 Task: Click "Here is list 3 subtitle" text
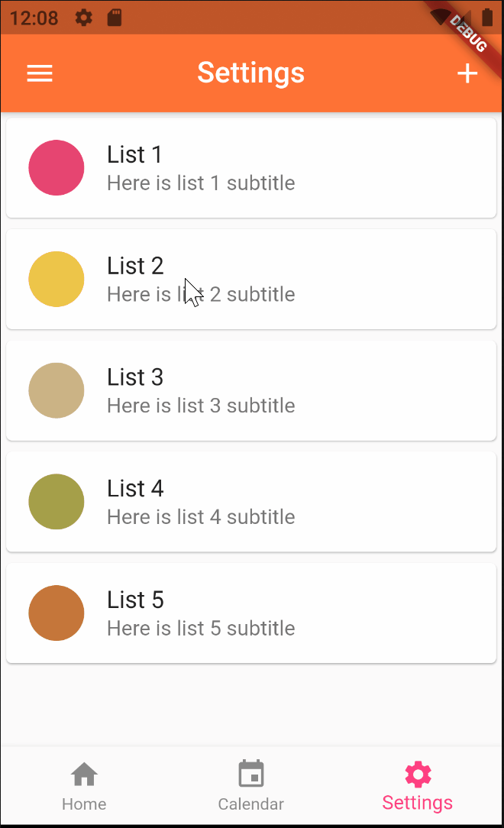[x=201, y=406]
